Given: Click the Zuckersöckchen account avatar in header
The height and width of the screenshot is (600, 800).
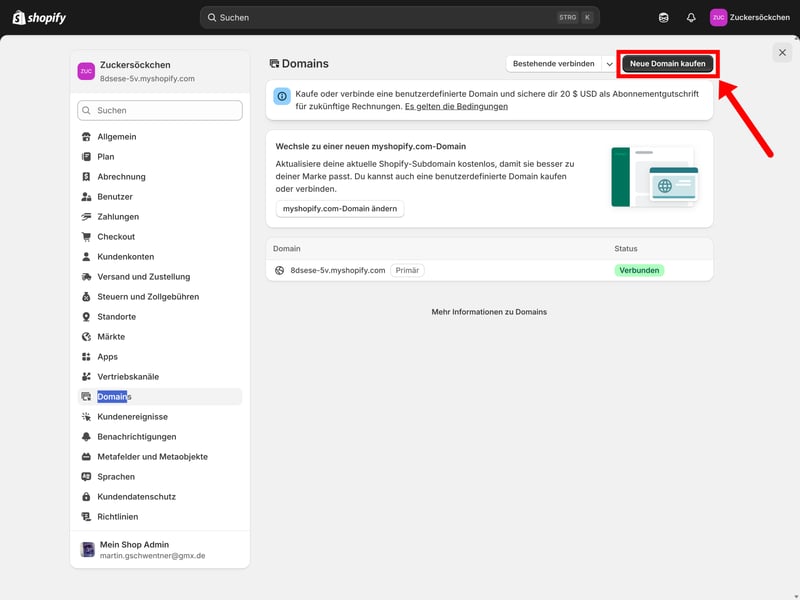Looking at the screenshot, I should coord(718,17).
